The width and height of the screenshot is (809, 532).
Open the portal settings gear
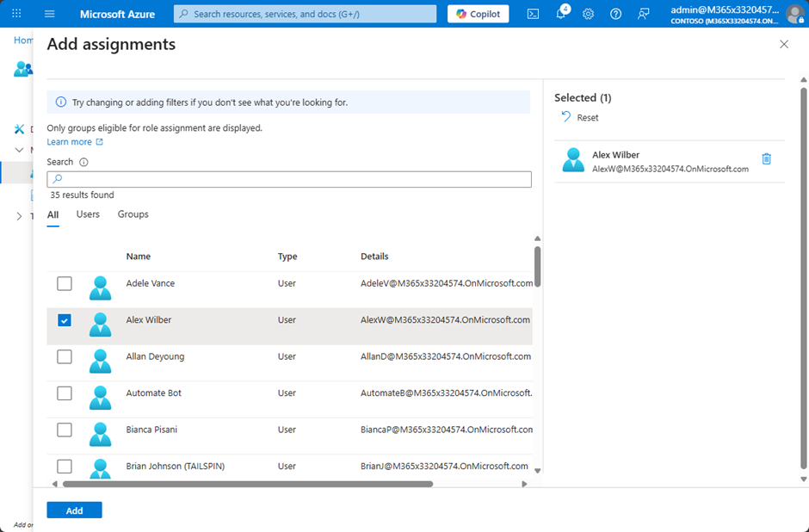coord(588,14)
